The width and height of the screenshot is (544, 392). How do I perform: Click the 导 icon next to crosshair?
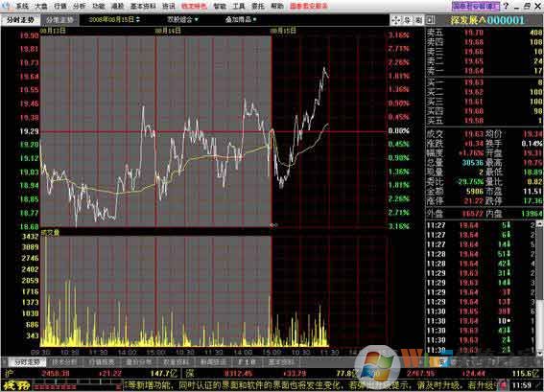pyautogui.click(x=408, y=20)
